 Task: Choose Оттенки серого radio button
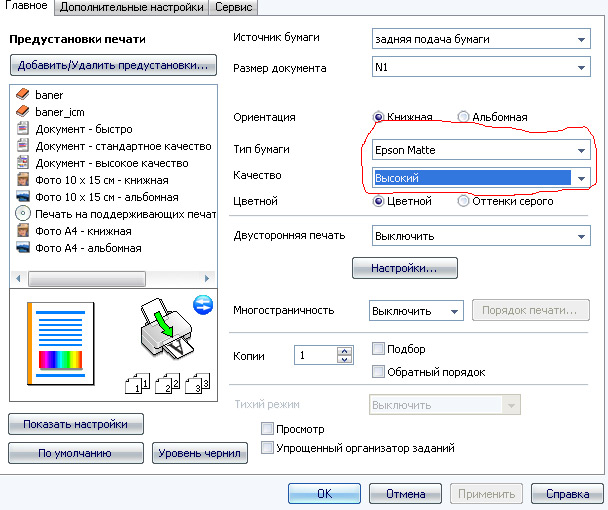tap(463, 201)
